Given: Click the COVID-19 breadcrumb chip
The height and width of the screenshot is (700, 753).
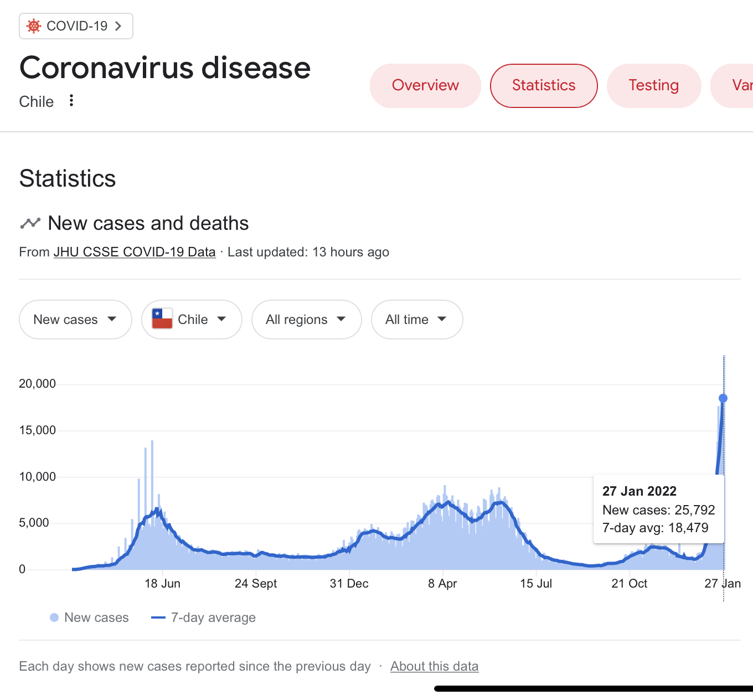Looking at the screenshot, I should click(x=76, y=26).
